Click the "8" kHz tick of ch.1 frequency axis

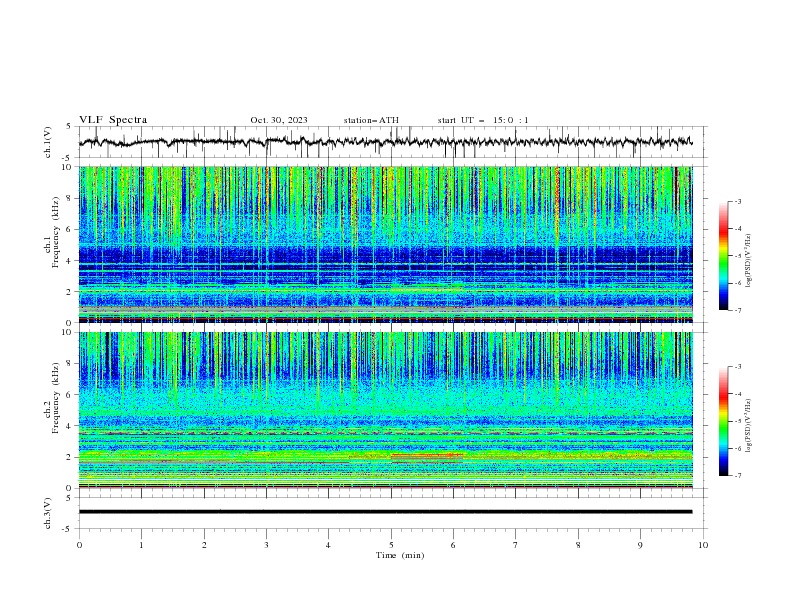70,198
